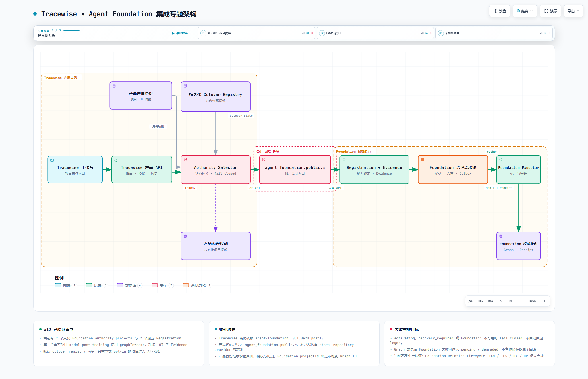This screenshot has width=588, height=379.
Task: Click the 产品内置权威 node title
Action: (x=216, y=244)
